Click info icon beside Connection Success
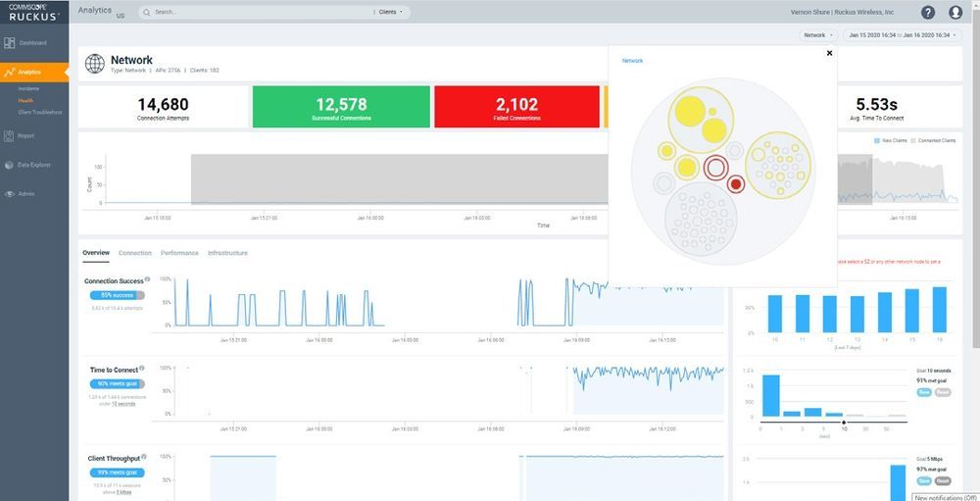The height and width of the screenshot is (501, 980). [148, 279]
